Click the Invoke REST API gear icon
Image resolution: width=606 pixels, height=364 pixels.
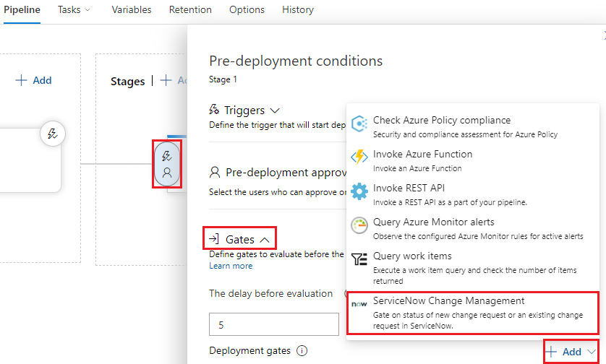pos(359,191)
